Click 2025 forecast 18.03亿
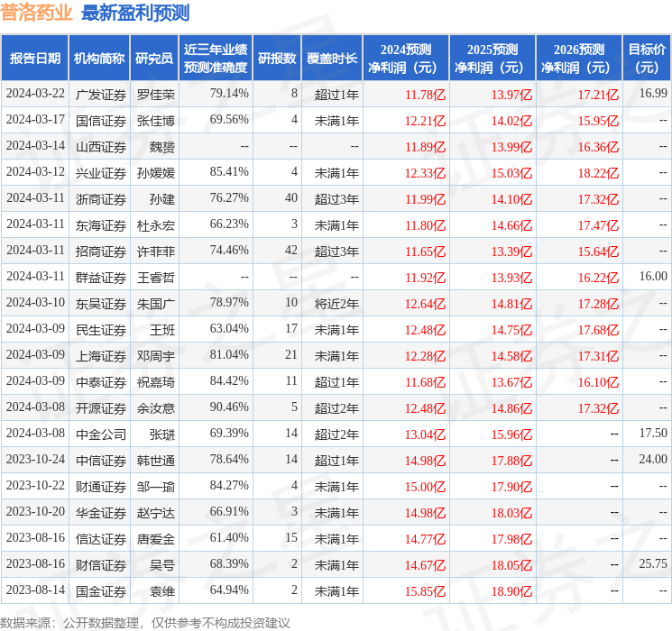The image size is (672, 631). (x=511, y=513)
